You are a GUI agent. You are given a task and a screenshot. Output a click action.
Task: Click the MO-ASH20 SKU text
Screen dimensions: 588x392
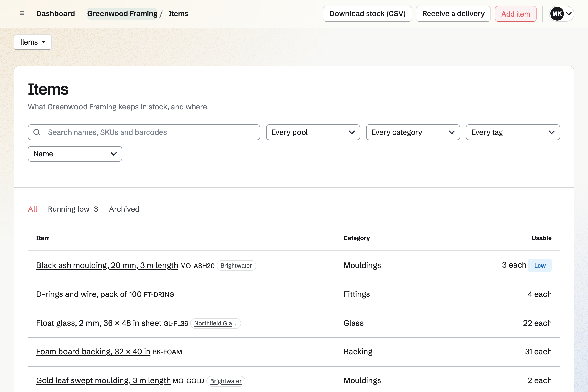click(197, 266)
